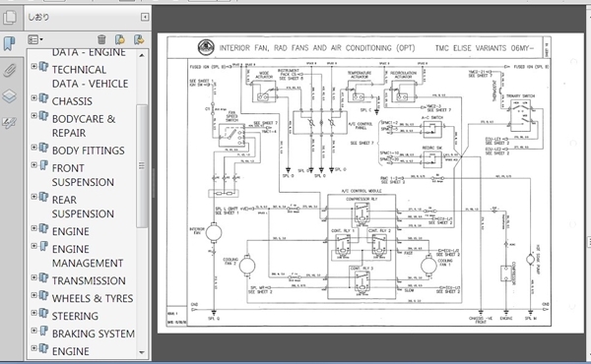Delete the selected bookmark with the trash icon
Viewport: 591px width, 364px height.
(101, 39)
